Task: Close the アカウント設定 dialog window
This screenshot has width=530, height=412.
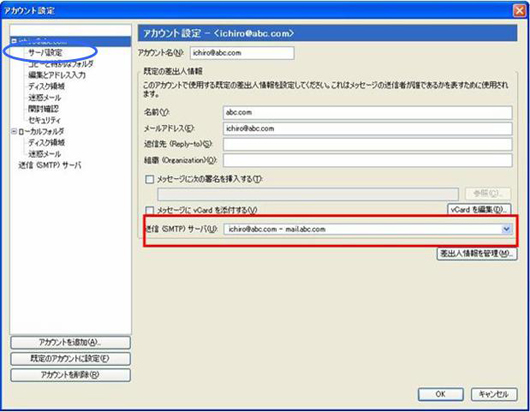Action: [x=519, y=11]
